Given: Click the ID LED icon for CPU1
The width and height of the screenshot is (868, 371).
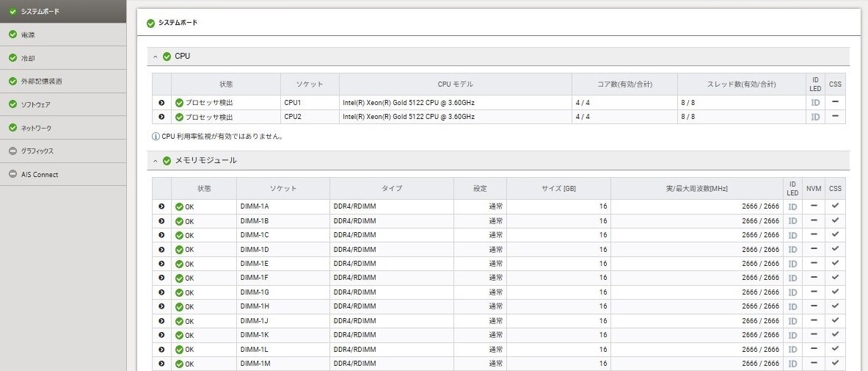Looking at the screenshot, I should click(x=814, y=102).
